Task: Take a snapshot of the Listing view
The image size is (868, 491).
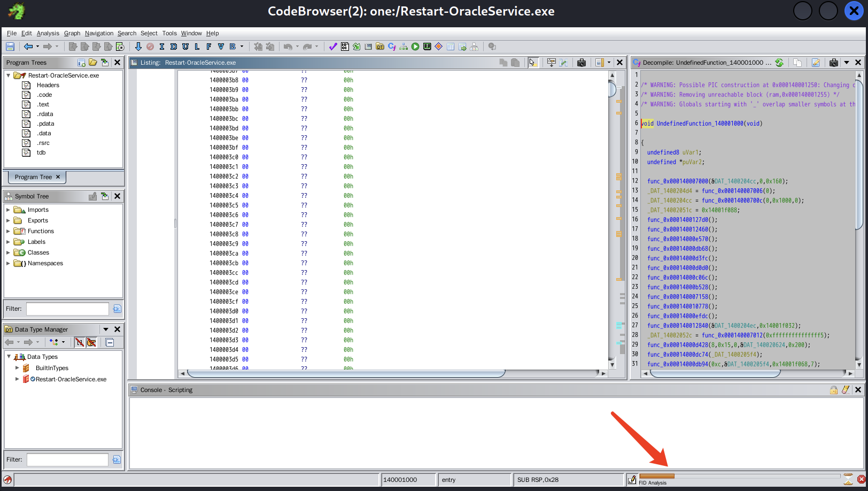Action: (582, 63)
